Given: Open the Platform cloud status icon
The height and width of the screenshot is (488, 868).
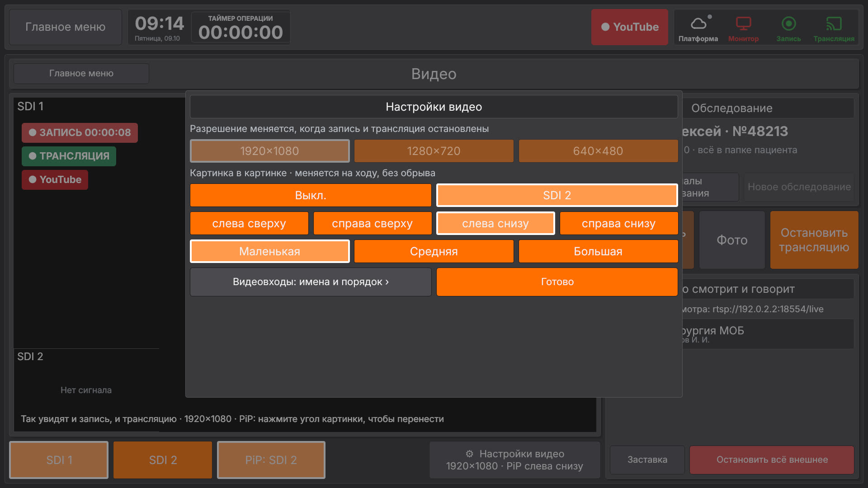Looking at the screenshot, I should (698, 28).
